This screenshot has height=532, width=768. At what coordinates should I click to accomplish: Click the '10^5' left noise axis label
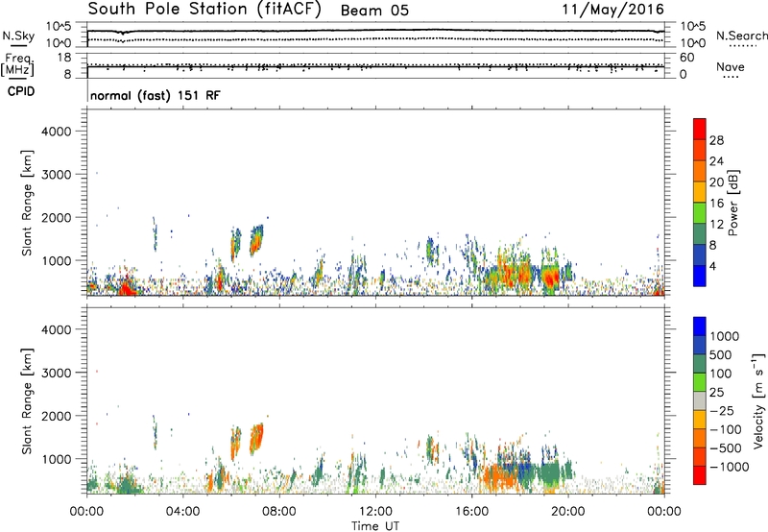click(59, 27)
